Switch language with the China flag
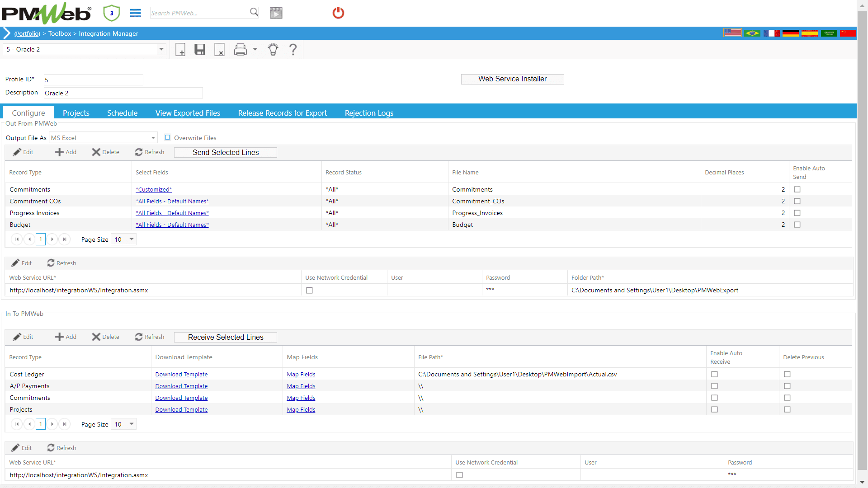Image resolution: width=868 pixels, height=488 pixels. tap(848, 33)
